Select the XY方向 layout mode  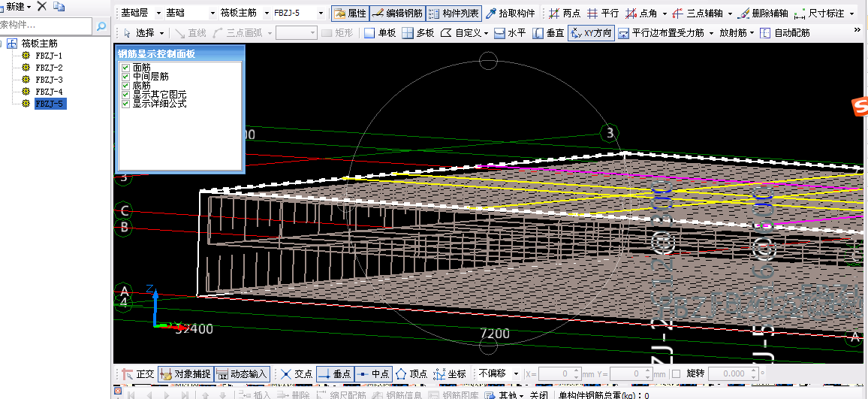click(x=591, y=33)
